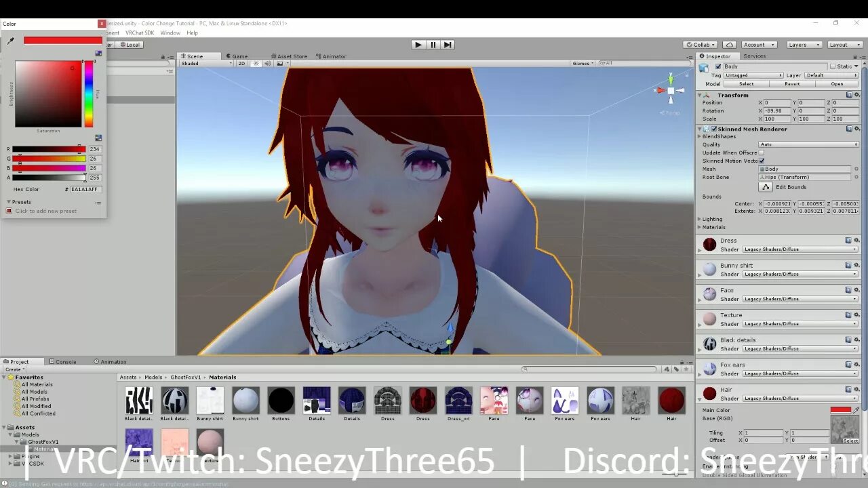Open the Gizmos dropdown
The image size is (868, 488).
[583, 63]
